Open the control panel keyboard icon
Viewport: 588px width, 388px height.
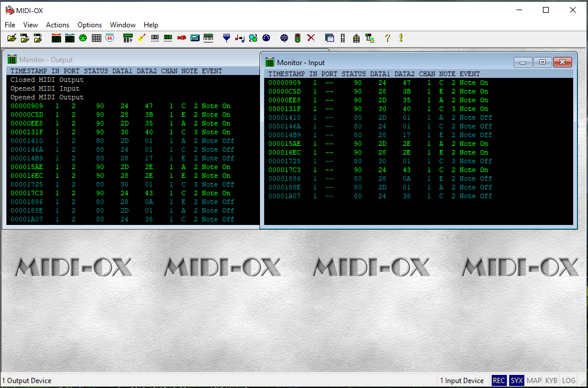pyautogui.click(x=208, y=38)
